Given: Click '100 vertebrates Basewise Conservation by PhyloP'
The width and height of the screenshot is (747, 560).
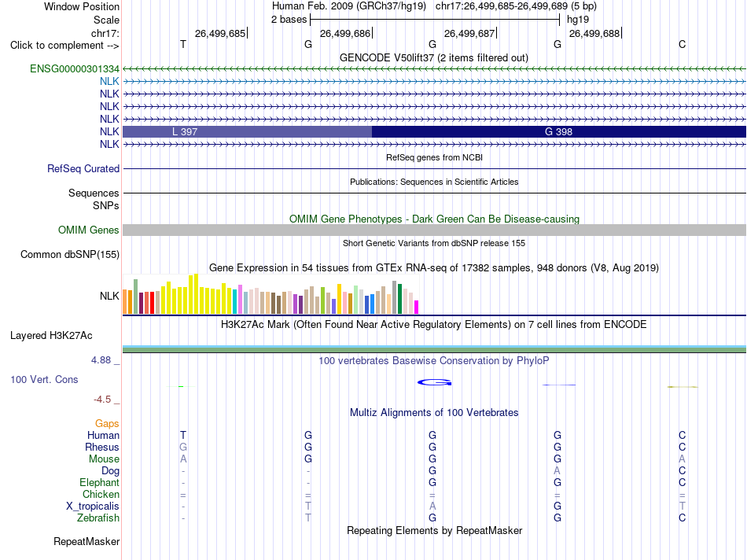Looking at the screenshot, I should pos(434,361).
